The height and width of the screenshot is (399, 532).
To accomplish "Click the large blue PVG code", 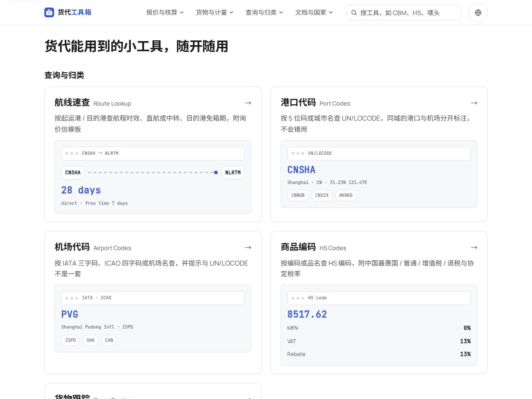I will click(x=70, y=314).
